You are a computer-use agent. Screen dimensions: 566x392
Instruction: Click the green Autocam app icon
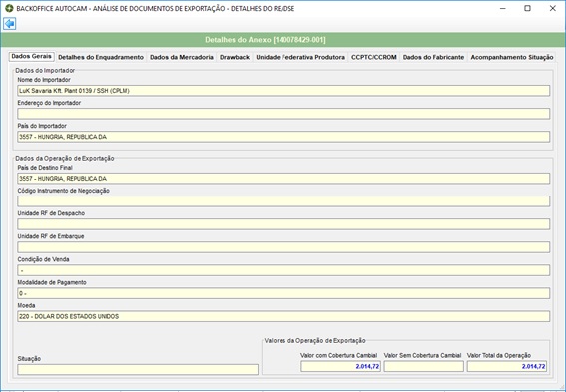click(9, 8)
